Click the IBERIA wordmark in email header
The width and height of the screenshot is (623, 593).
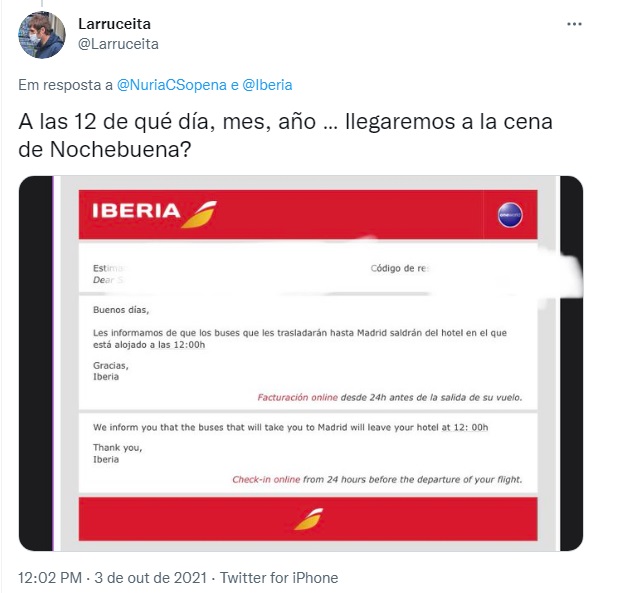pos(136,211)
